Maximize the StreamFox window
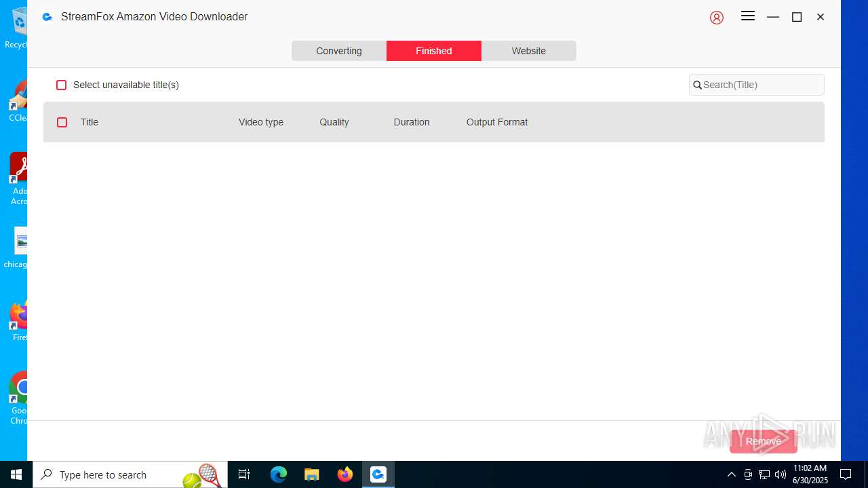This screenshot has width=868, height=488. pyautogui.click(x=797, y=17)
